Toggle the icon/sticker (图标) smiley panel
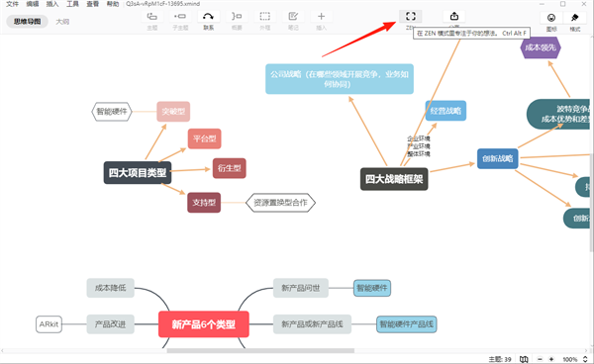This screenshot has height=364, width=594. tap(551, 18)
